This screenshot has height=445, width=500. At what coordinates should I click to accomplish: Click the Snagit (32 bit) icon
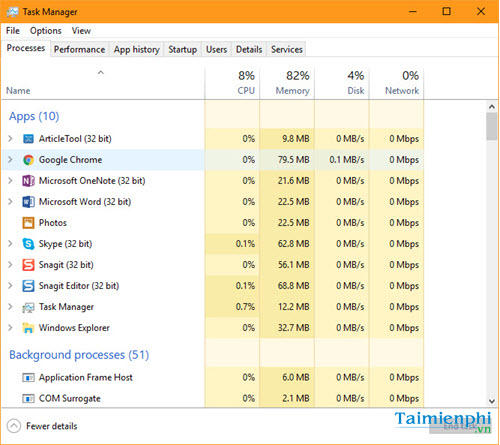click(x=28, y=265)
